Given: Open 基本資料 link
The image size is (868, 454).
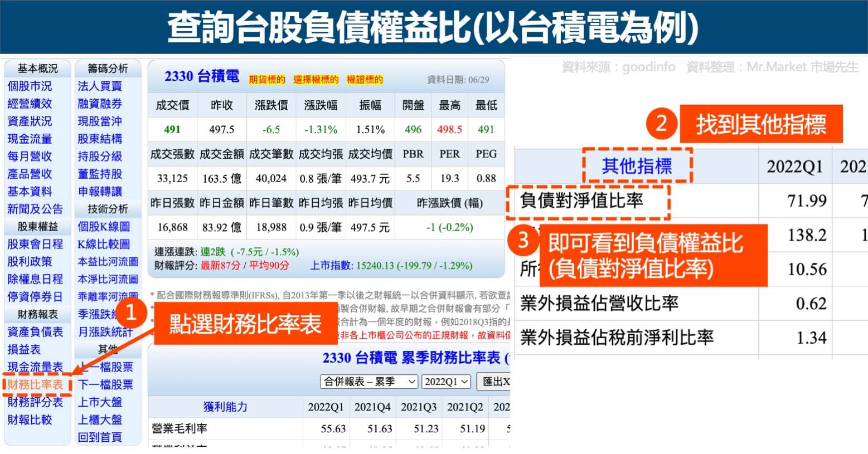Looking at the screenshot, I should coord(30,192).
